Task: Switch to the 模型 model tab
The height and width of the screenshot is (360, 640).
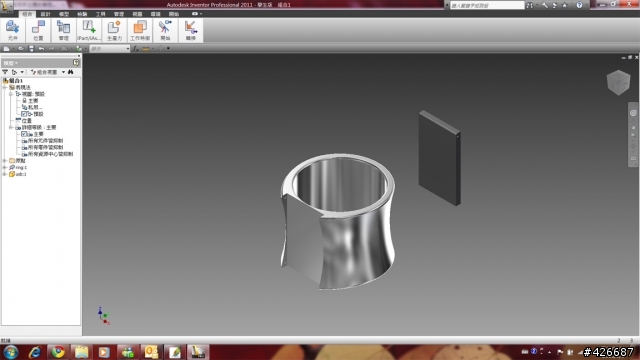Action: [x=64, y=14]
